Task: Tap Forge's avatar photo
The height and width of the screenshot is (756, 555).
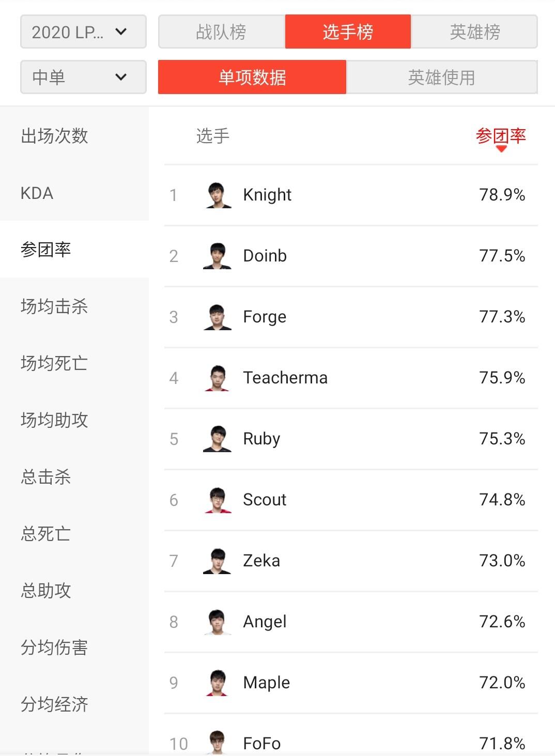Action: click(218, 317)
